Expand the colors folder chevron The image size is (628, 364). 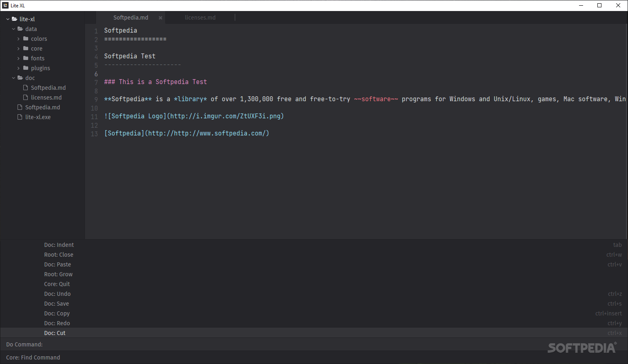pyautogui.click(x=18, y=39)
